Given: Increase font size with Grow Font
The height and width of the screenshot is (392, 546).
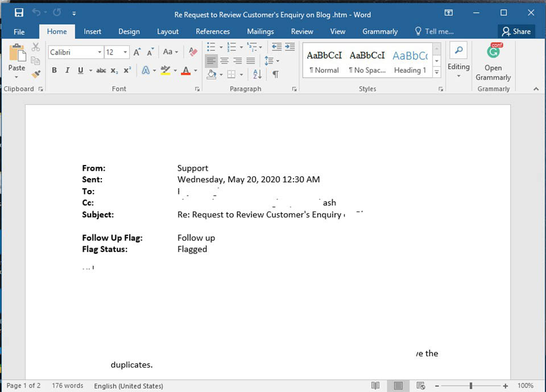Looking at the screenshot, I should [137, 52].
